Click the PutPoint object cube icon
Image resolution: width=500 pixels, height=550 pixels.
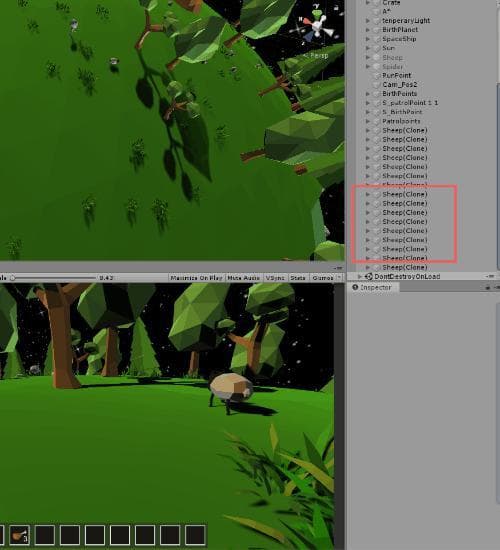376,75
